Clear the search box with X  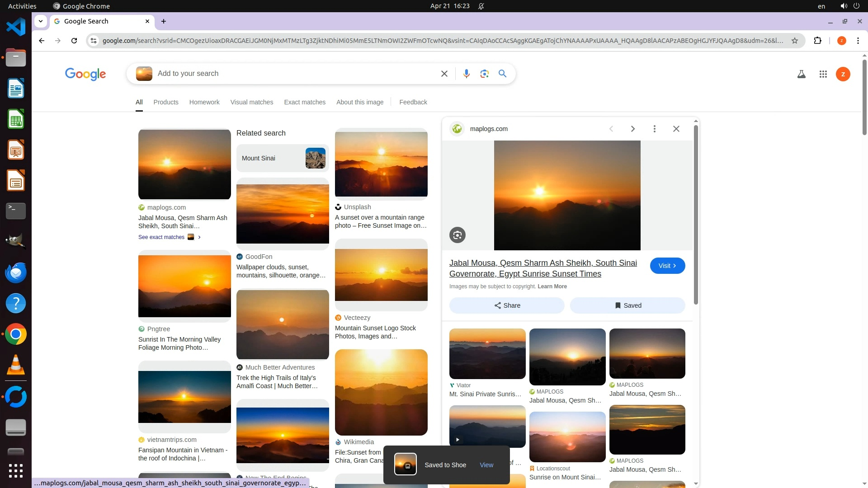tap(444, 74)
